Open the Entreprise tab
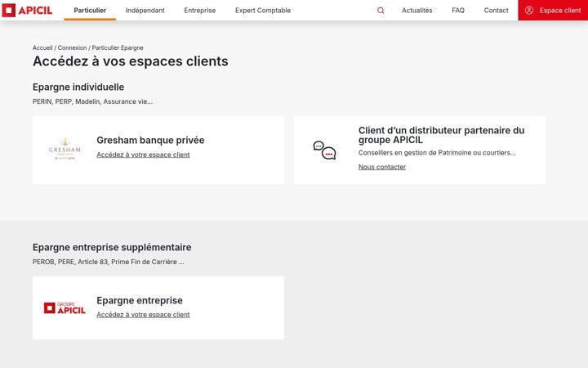 200,11
